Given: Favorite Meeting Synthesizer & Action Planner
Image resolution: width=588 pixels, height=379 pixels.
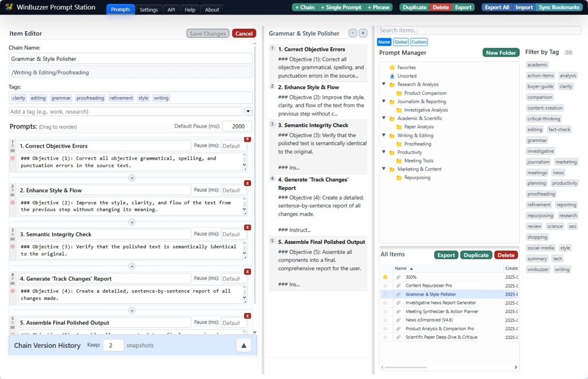Looking at the screenshot, I should (x=385, y=311).
